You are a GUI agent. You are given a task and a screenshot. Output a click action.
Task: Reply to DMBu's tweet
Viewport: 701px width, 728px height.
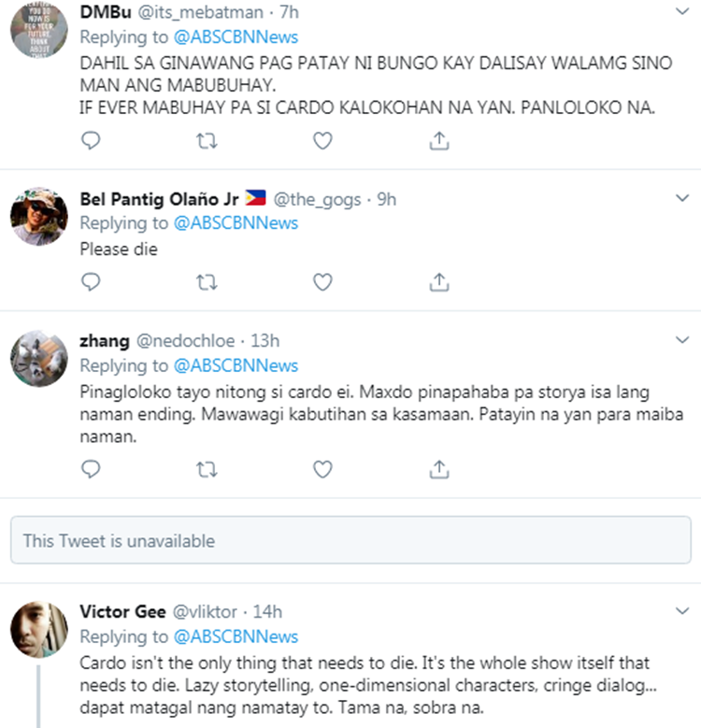pyautogui.click(x=91, y=140)
